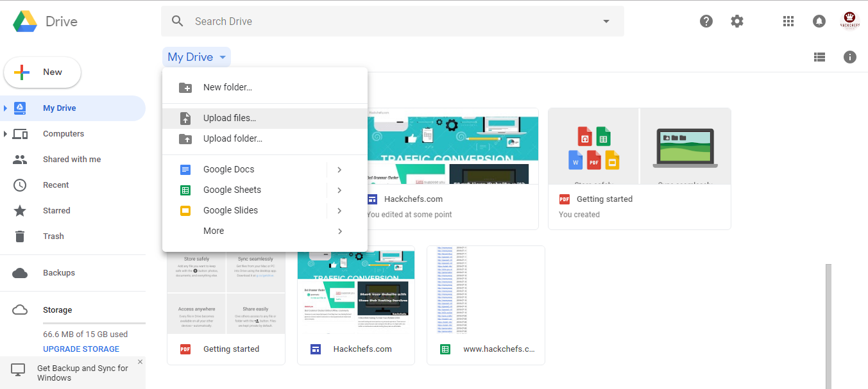Click the Backups cloud icon

pos(20,273)
